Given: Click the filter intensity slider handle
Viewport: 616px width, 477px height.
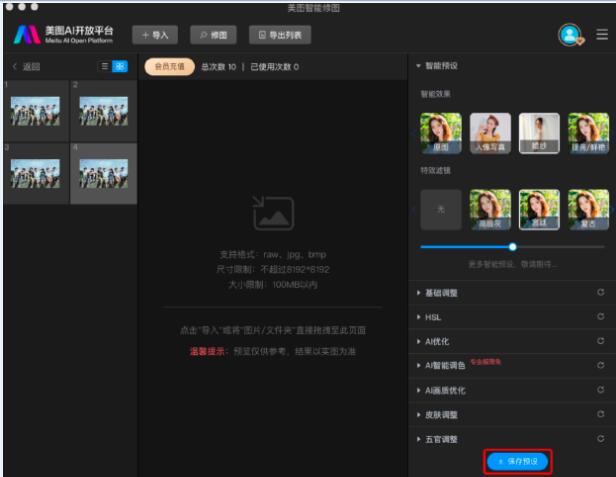Looking at the screenshot, I should (x=513, y=246).
